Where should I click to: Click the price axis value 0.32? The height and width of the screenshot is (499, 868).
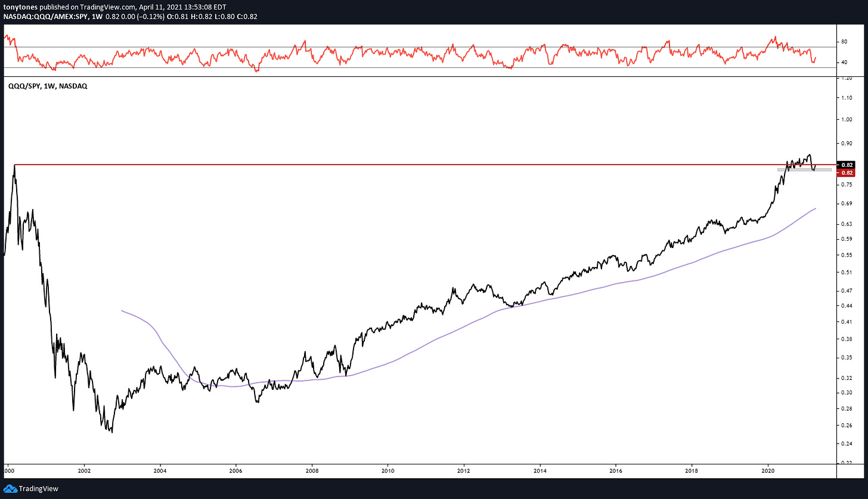tap(846, 378)
